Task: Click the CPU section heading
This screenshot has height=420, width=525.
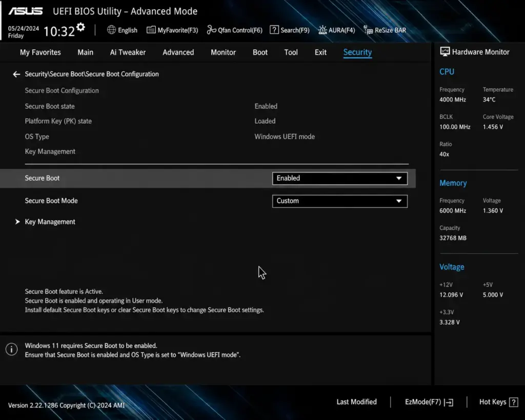Action: pyautogui.click(x=447, y=72)
